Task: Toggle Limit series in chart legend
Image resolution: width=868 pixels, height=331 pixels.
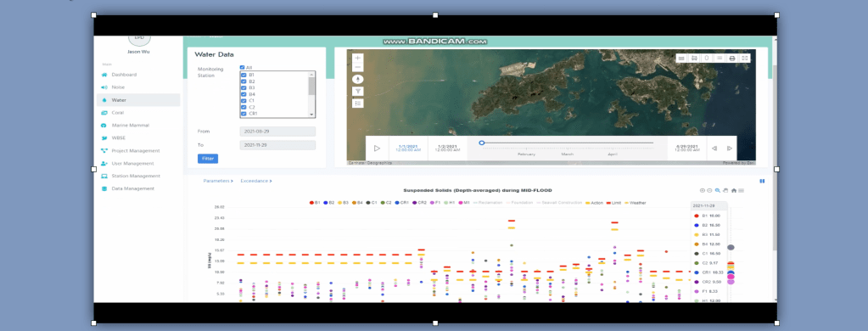Action: 615,203
